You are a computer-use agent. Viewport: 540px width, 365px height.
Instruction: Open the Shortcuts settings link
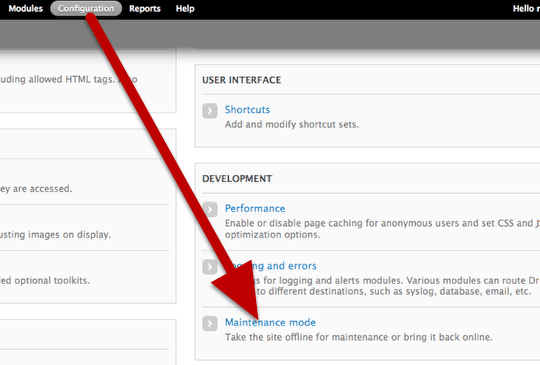pyautogui.click(x=247, y=110)
